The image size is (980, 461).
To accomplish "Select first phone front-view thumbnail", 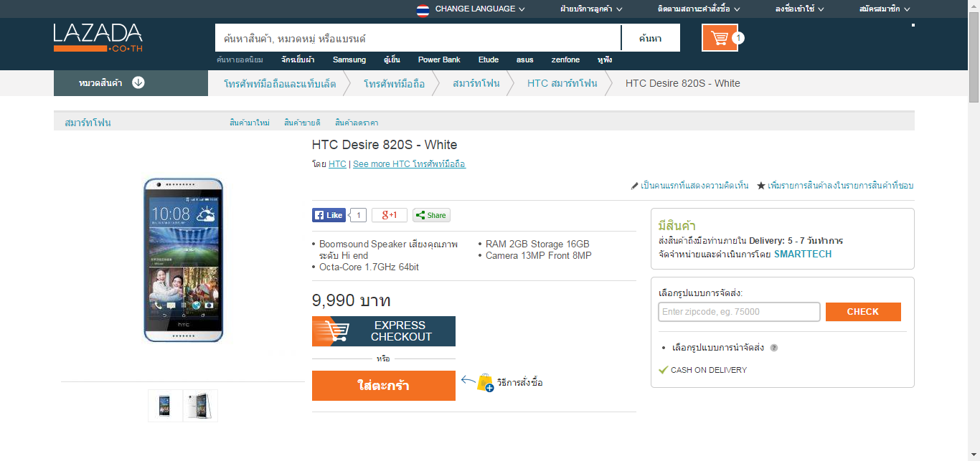I will click(x=165, y=406).
